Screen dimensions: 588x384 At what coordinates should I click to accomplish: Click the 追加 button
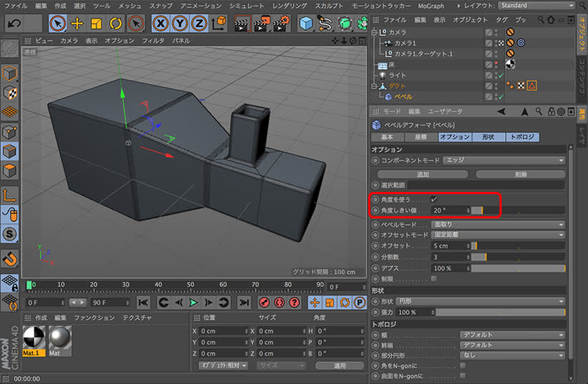[422, 174]
